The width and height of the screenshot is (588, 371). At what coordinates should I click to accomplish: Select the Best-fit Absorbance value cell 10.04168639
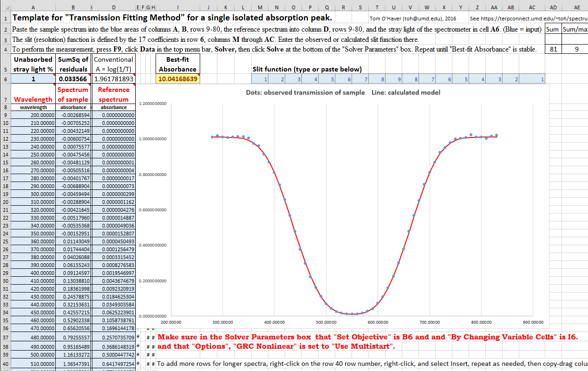coord(178,79)
